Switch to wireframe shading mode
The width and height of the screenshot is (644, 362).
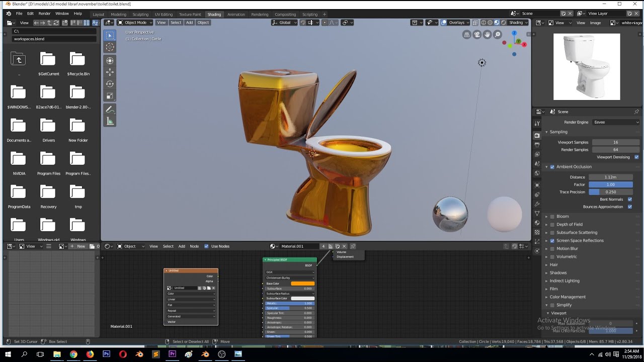[484, 23]
